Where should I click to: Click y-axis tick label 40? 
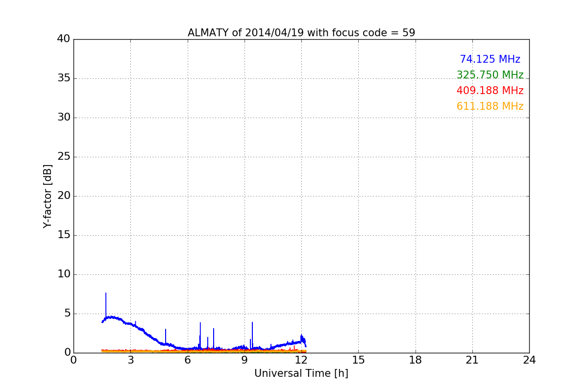click(x=64, y=39)
